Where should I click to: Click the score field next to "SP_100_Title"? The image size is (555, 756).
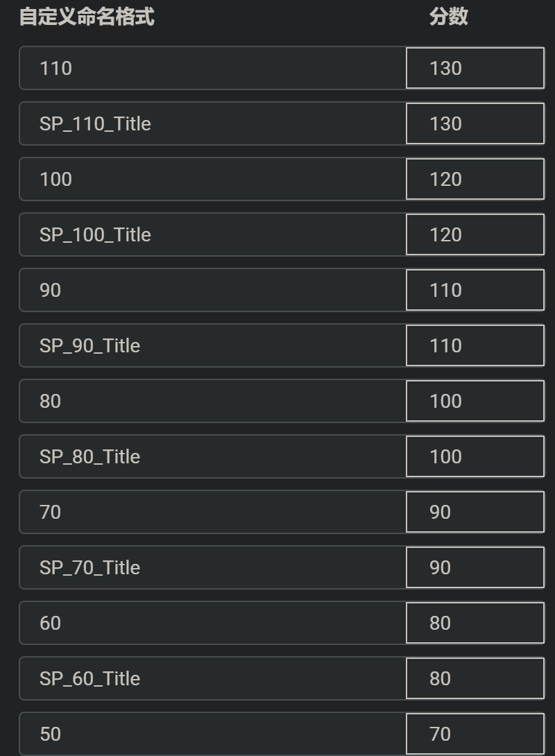click(475, 234)
